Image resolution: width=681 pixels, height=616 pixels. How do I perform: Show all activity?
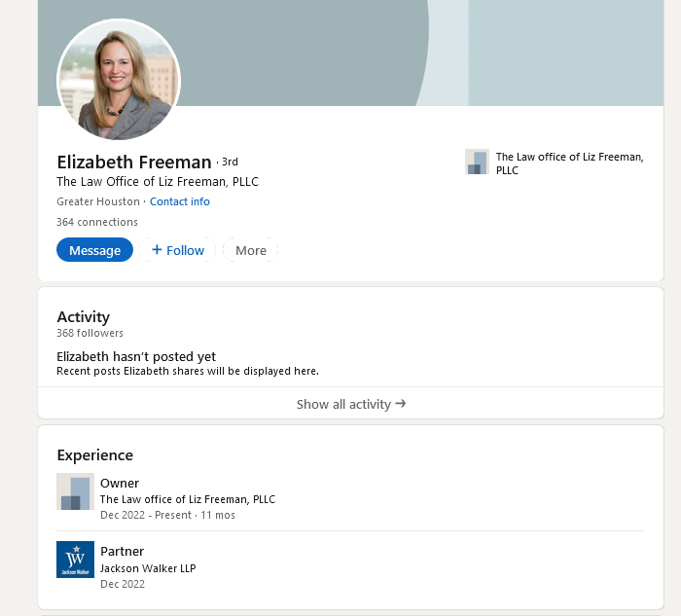pos(351,404)
